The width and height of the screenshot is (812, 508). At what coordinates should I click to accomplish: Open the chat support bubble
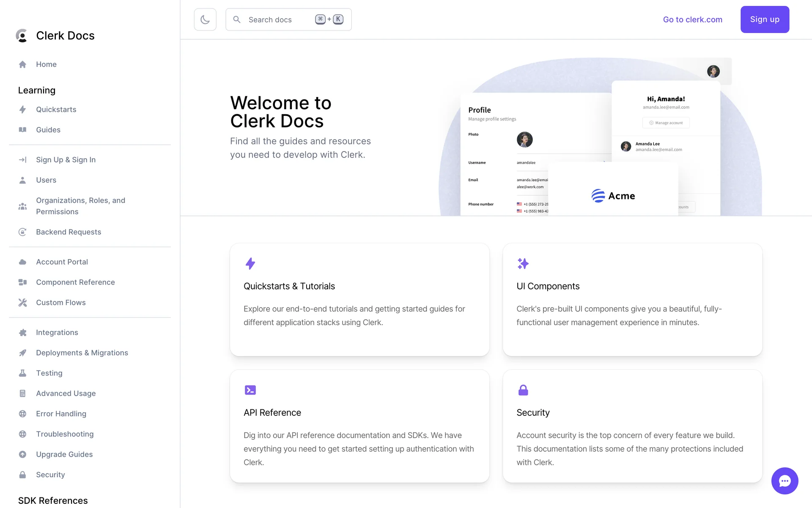pos(785,480)
